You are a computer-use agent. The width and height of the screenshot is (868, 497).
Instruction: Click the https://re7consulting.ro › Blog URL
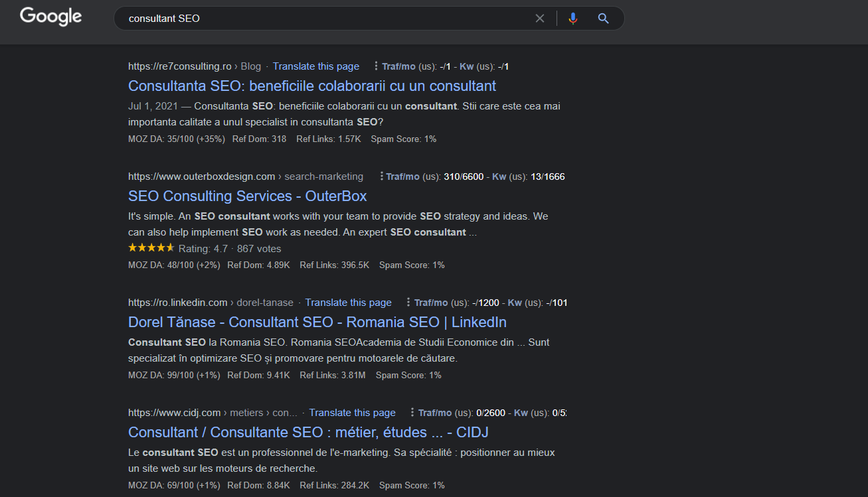click(x=195, y=66)
